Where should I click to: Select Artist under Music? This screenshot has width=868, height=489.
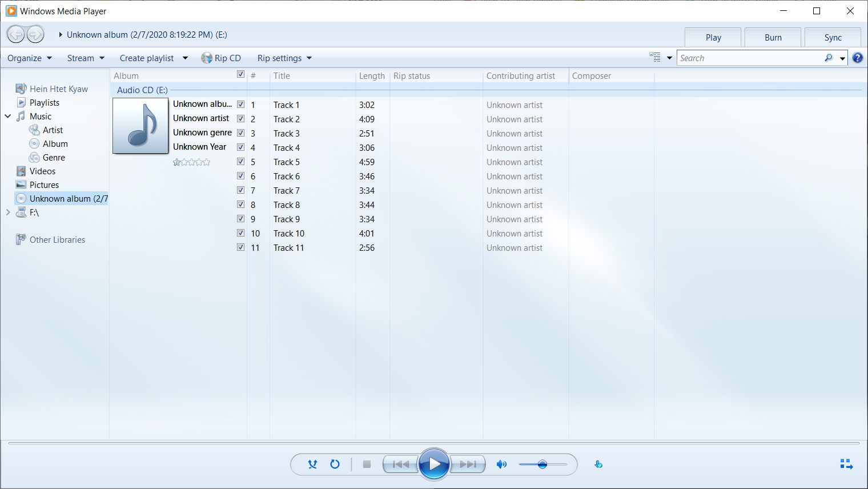pos(53,130)
